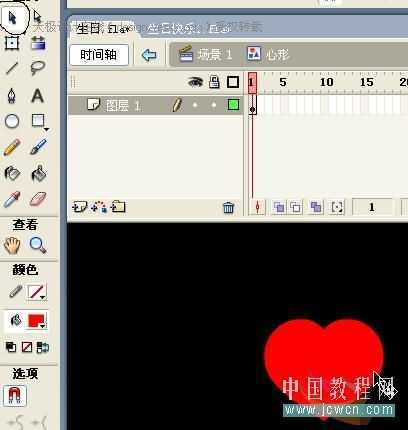Toggle green outline square for 图层 1
The height and width of the screenshot is (430, 408).
pos(233,105)
